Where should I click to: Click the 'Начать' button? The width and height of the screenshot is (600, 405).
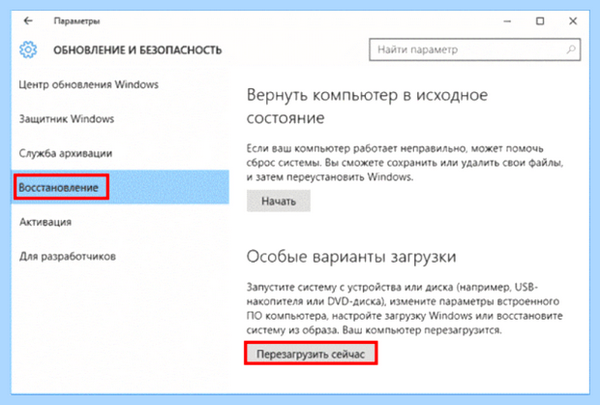click(x=278, y=201)
